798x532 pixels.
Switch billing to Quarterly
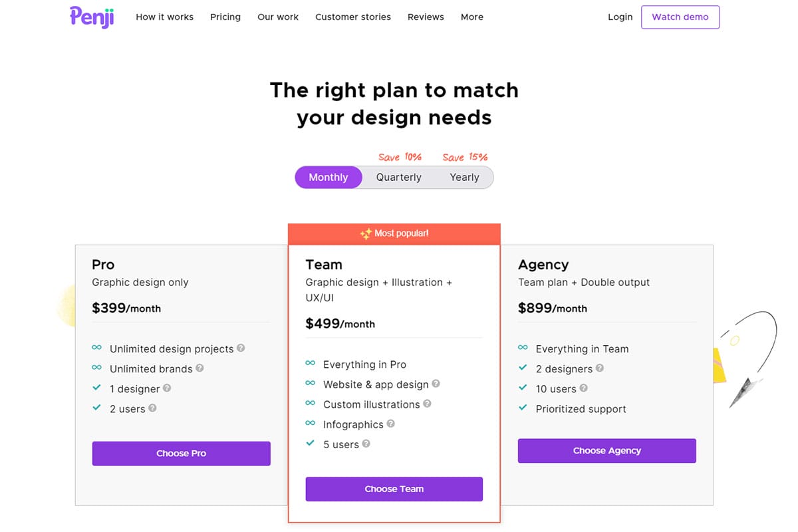tap(398, 177)
